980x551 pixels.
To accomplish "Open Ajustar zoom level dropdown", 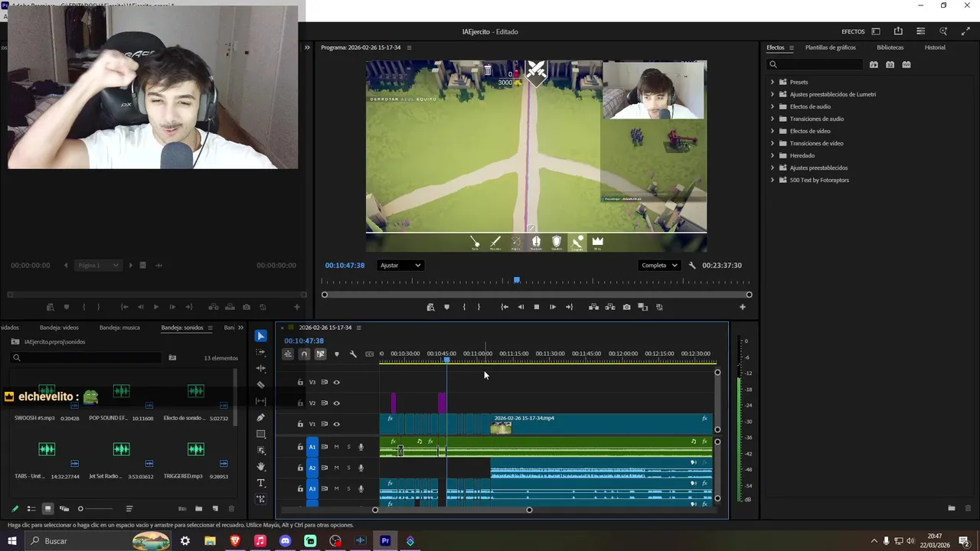I will 400,266.
